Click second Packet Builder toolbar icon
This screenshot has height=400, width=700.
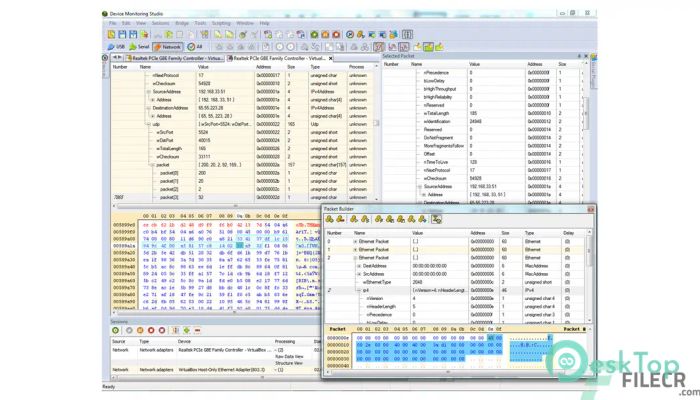340,219
